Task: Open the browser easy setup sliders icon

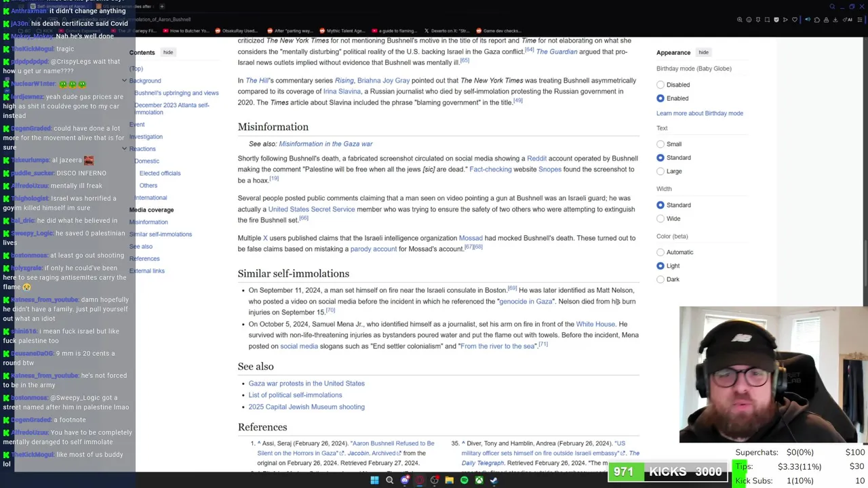Action: (860, 20)
